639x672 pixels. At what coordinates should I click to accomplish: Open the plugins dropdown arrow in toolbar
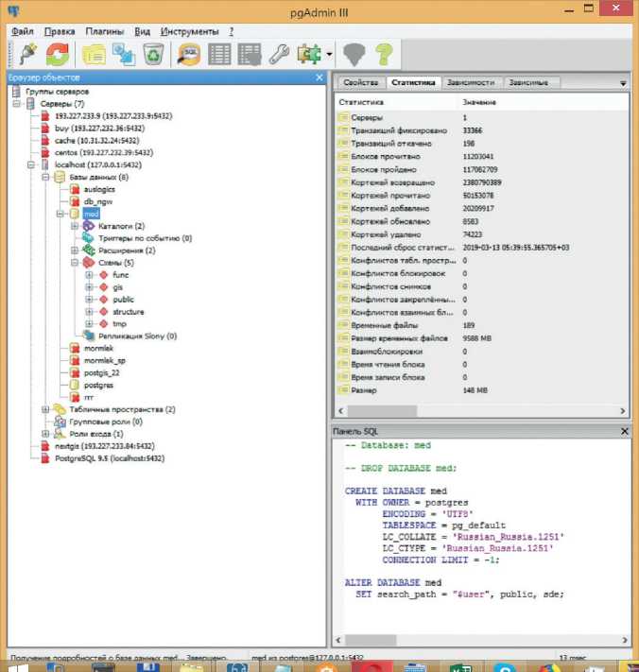coord(329,55)
